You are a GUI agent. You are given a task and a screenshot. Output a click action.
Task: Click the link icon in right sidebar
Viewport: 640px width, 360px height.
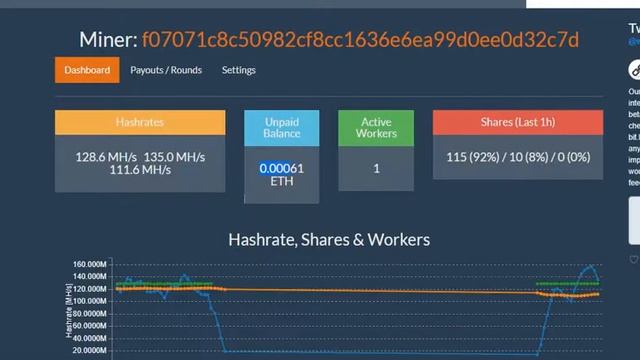click(x=635, y=70)
